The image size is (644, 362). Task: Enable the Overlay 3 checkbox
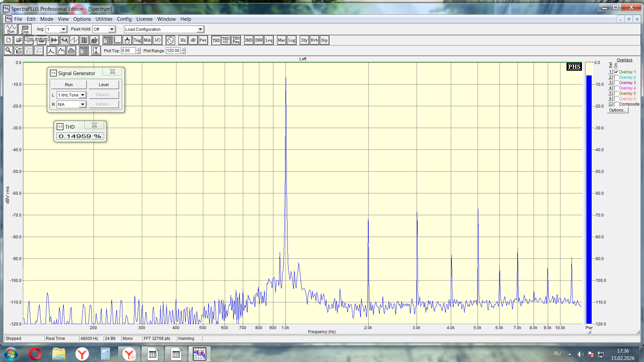click(x=616, y=83)
